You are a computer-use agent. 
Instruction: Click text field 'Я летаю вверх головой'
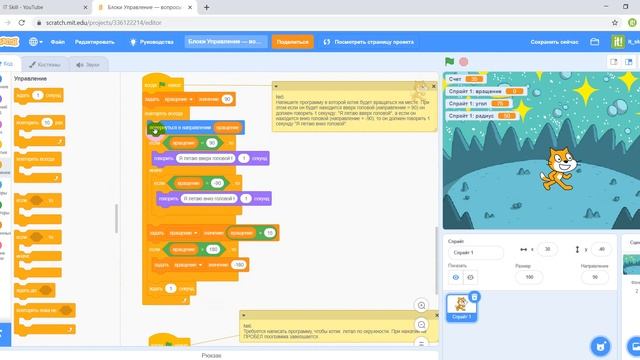pos(205,158)
